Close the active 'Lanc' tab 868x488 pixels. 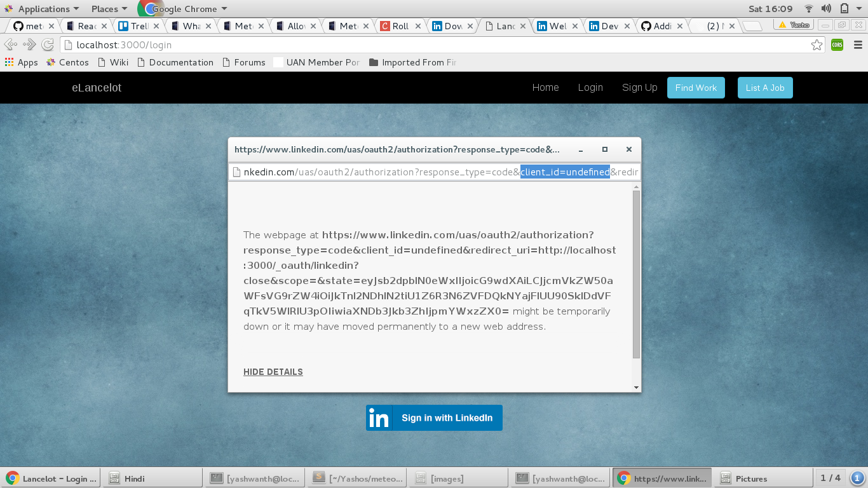point(523,26)
